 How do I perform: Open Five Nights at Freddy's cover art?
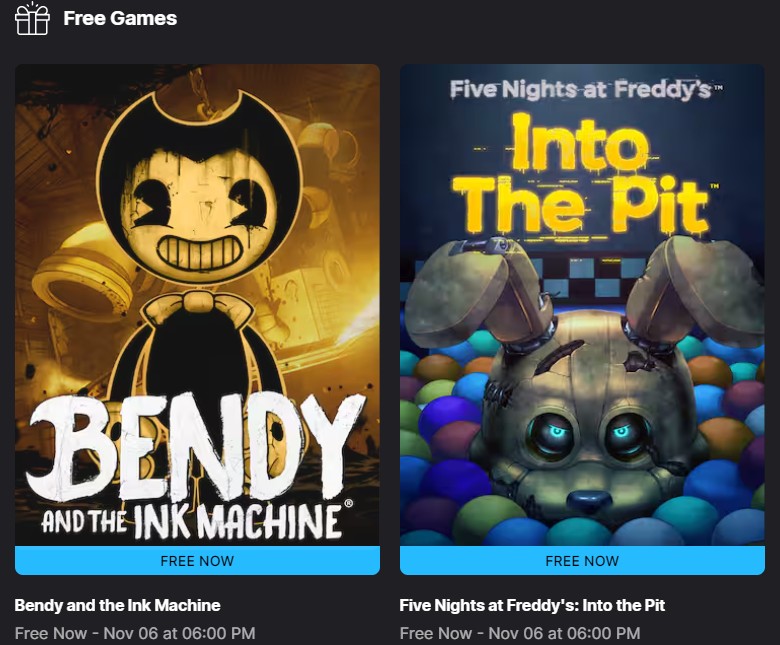[x=582, y=305]
